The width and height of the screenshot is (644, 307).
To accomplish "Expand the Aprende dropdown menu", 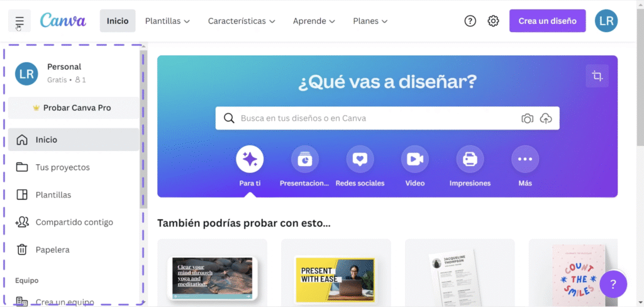I will [314, 21].
